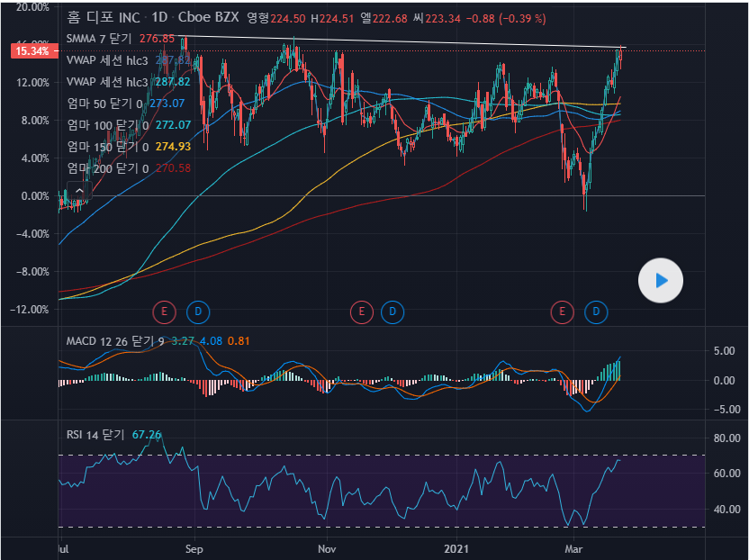
Task: Open the dividend D marker near November
Action: (x=393, y=312)
